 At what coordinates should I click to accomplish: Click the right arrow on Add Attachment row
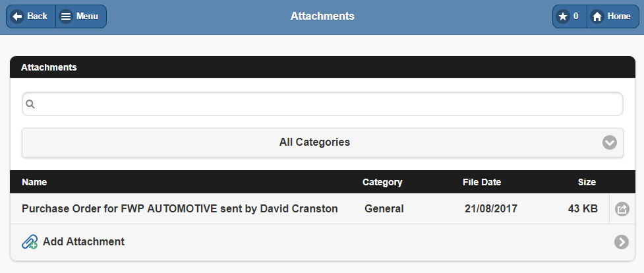point(621,242)
